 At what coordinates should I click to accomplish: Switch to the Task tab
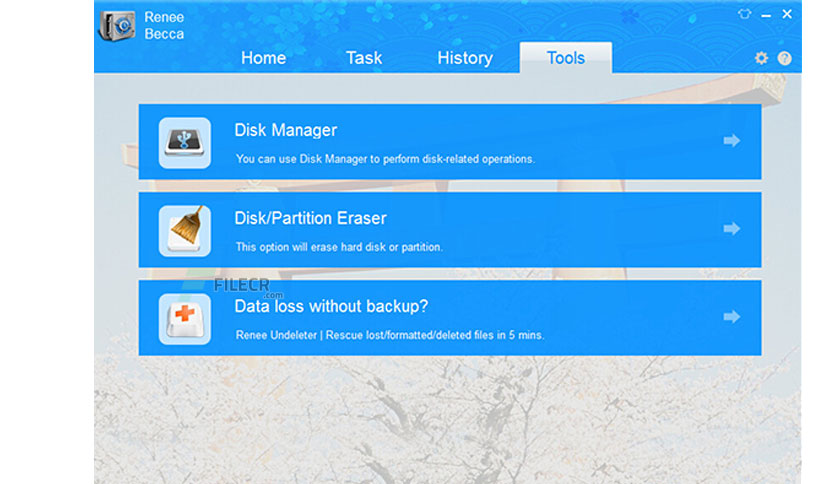coord(364,58)
